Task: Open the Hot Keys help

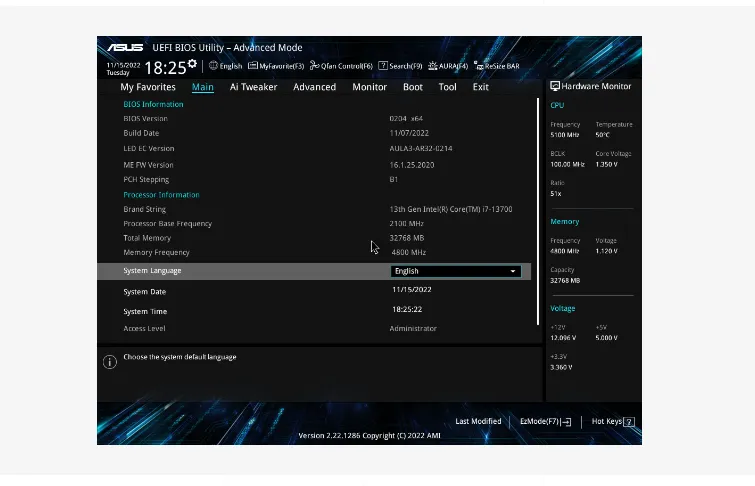Action: pyautogui.click(x=613, y=421)
